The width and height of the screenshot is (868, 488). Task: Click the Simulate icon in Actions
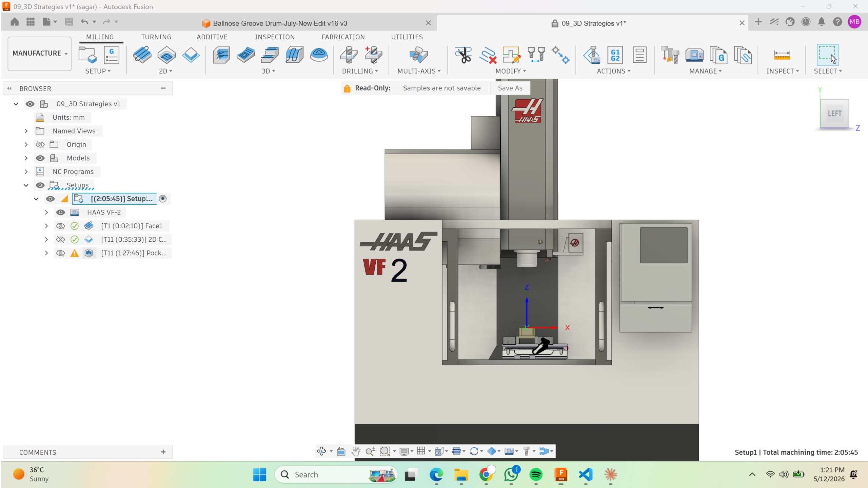pos(592,55)
